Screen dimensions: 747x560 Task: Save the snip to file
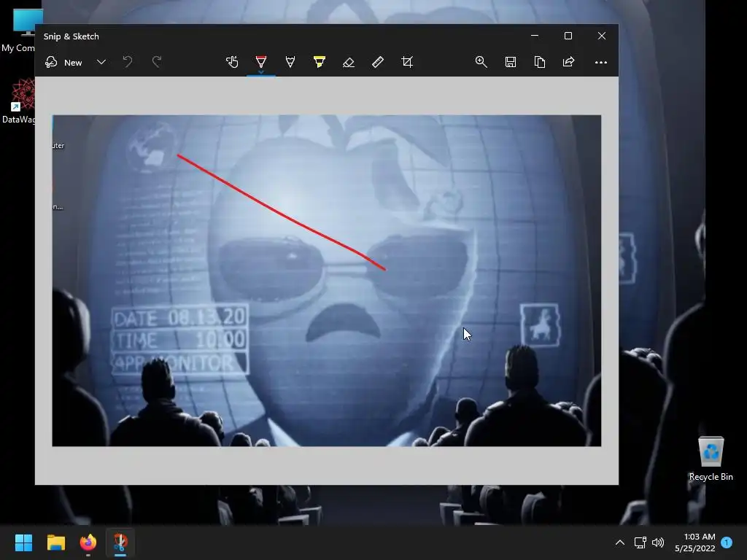pyautogui.click(x=511, y=63)
